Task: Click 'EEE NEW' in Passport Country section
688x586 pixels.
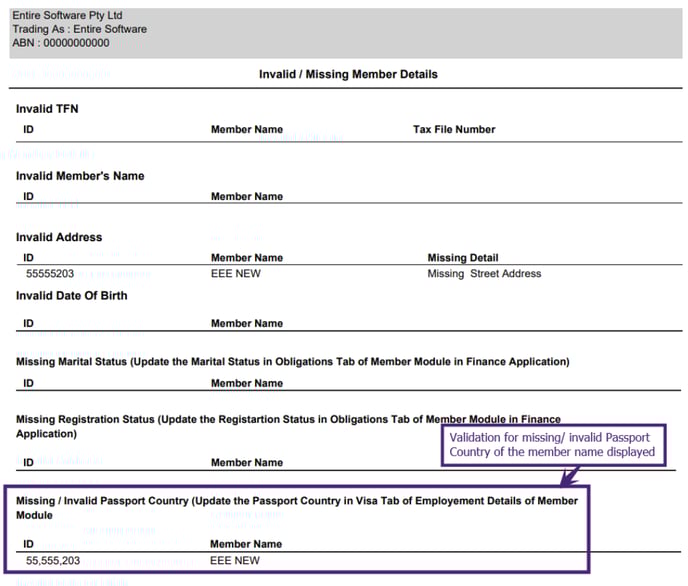Action: (235, 561)
